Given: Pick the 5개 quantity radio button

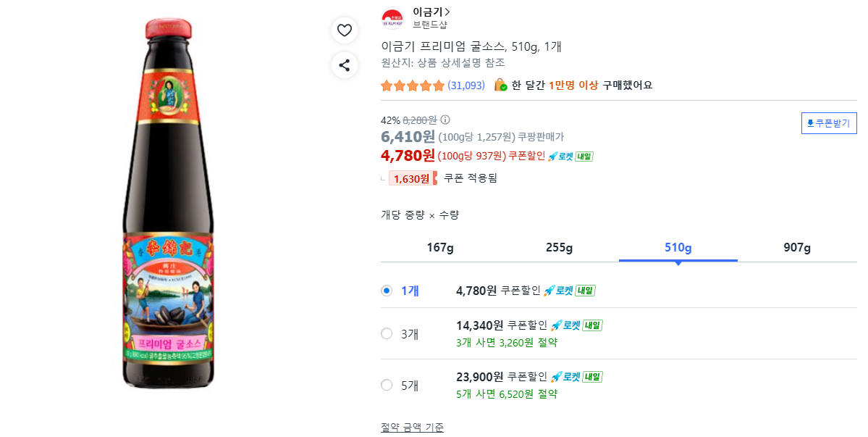Looking at the screenshot, I should [387, 385].
